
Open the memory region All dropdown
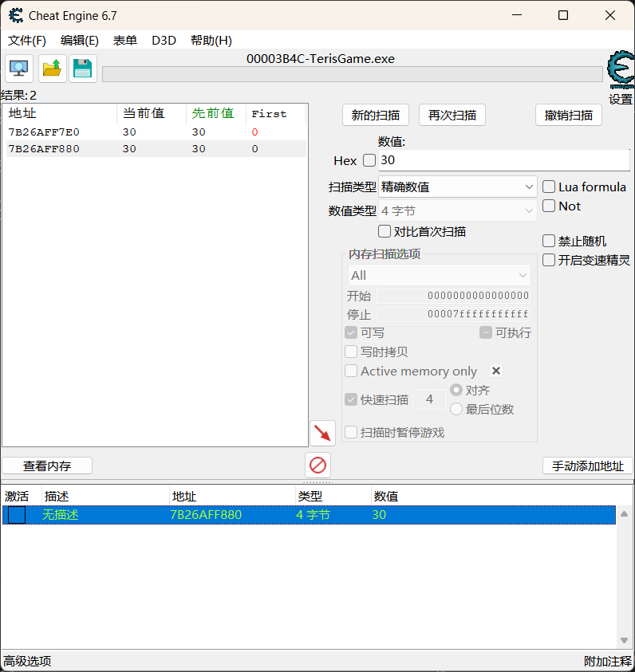pos(439,275)
